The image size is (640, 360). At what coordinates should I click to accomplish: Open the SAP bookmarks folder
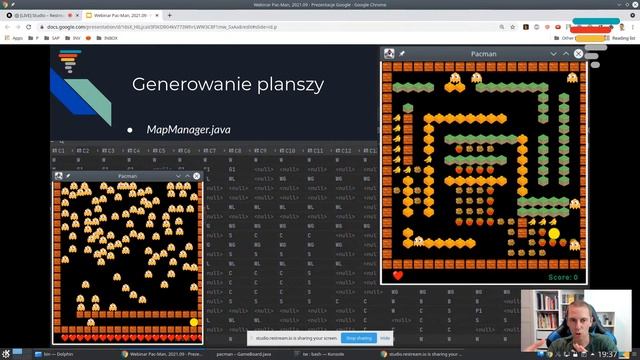[x=52, y=38]
